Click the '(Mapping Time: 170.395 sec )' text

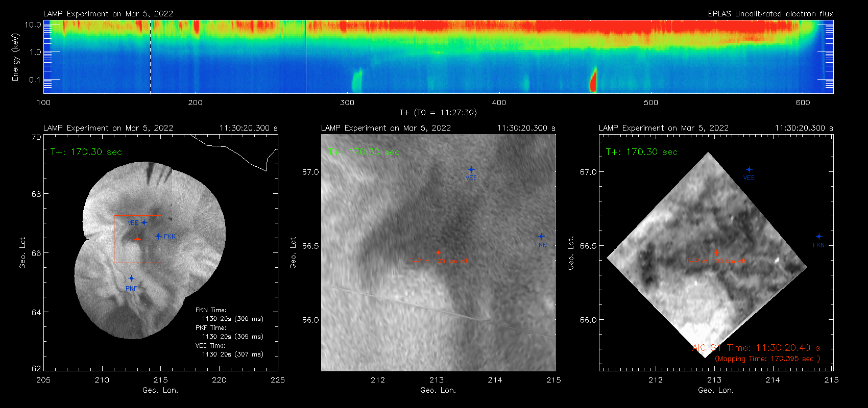click(x=767, y=359)
